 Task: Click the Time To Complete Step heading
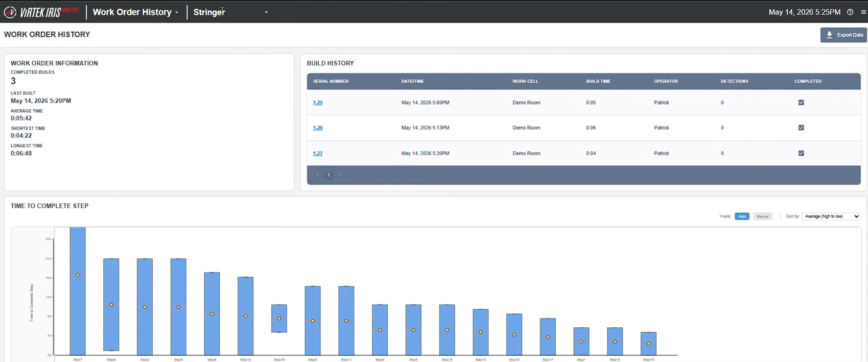coord(50,206)
